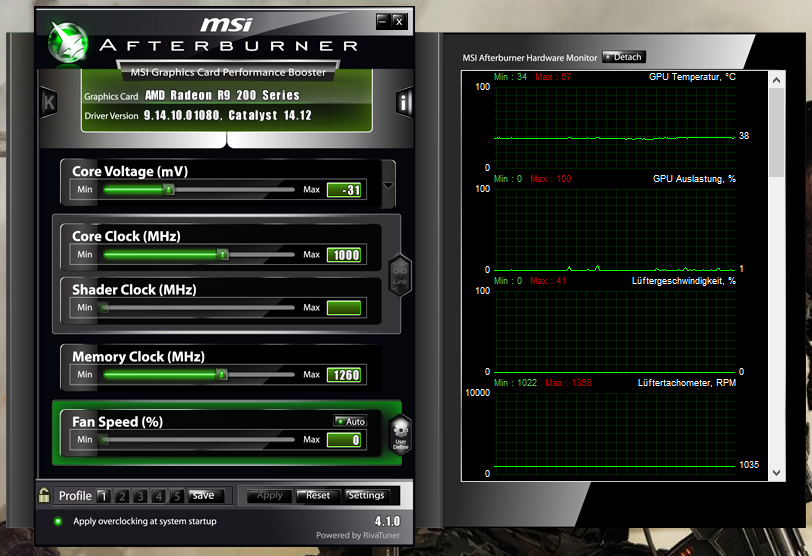Open the User Define fan gear icon
Screen dimensions: 812x556
tap(400, 435)
